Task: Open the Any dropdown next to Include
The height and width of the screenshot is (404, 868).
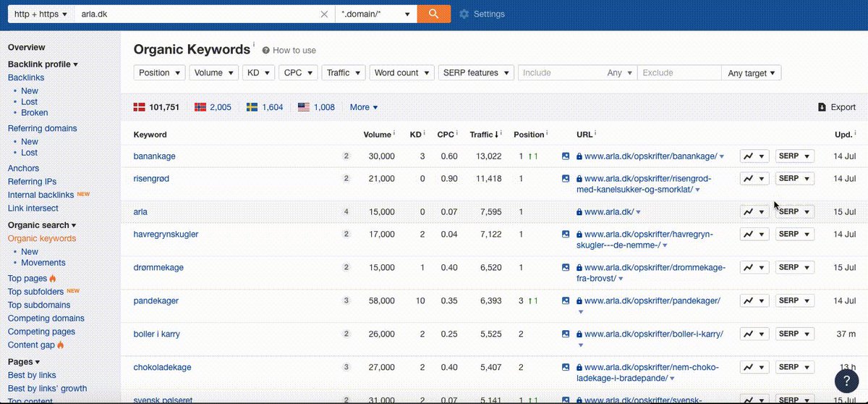Action: pyautogui.click(x=620, y=72)
